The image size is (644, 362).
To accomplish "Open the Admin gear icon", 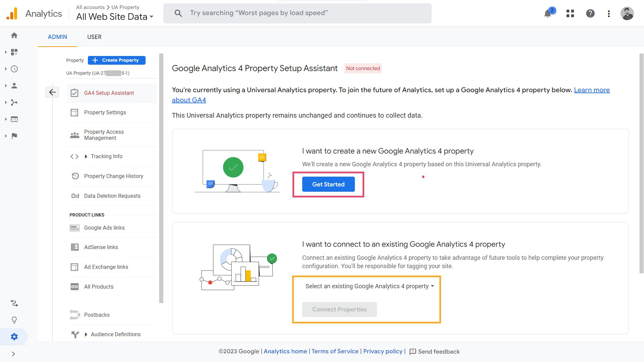I will pos(14,337).
